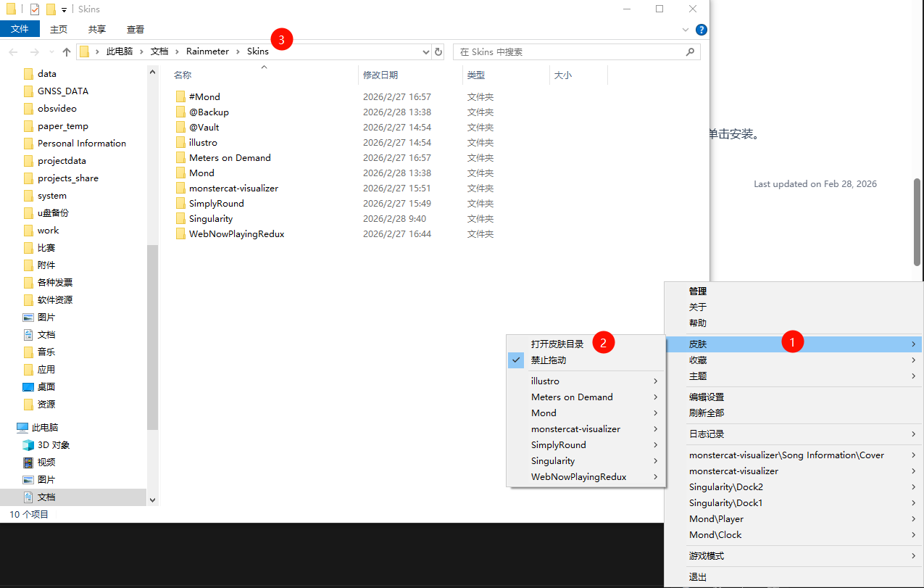Click the refresh icon beside address bar
The width and height of the screenshot is (924, 588).
tap(438, 51)
